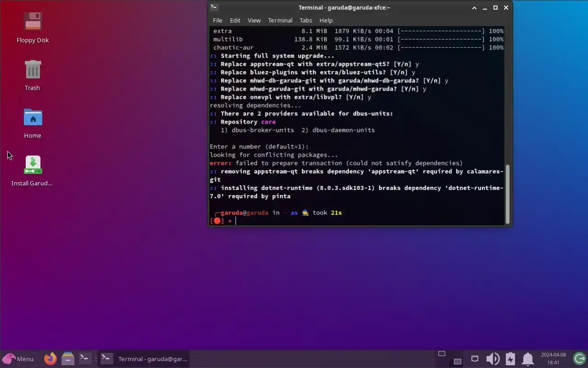The height and width of the screenshot is (368, 588).
Task: Click 'looking for conflicting packages...' line
Action: tap(274, 155)
